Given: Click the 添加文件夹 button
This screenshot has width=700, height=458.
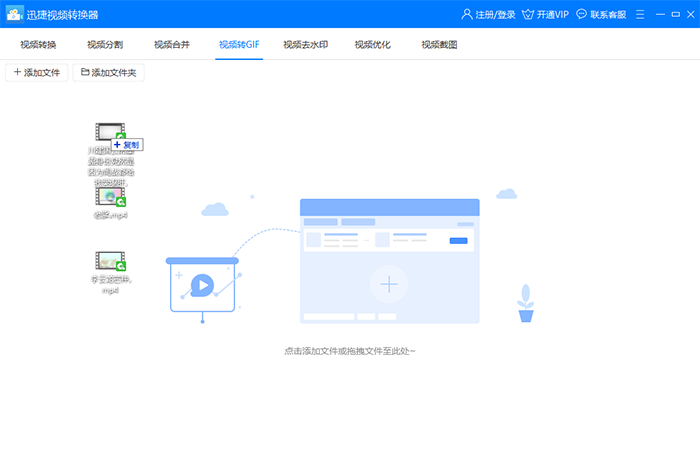Looking at the screenshot, I should click(x=108, y=73).
